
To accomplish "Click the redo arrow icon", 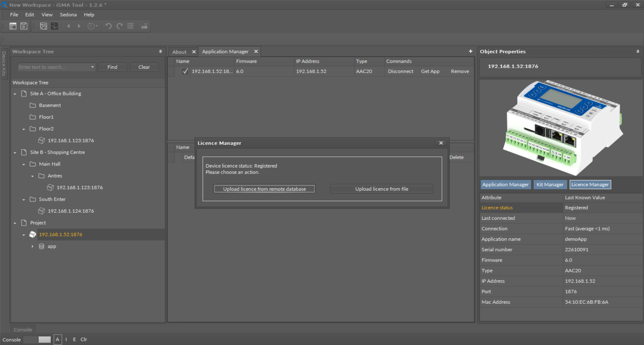I will (119, 26).
